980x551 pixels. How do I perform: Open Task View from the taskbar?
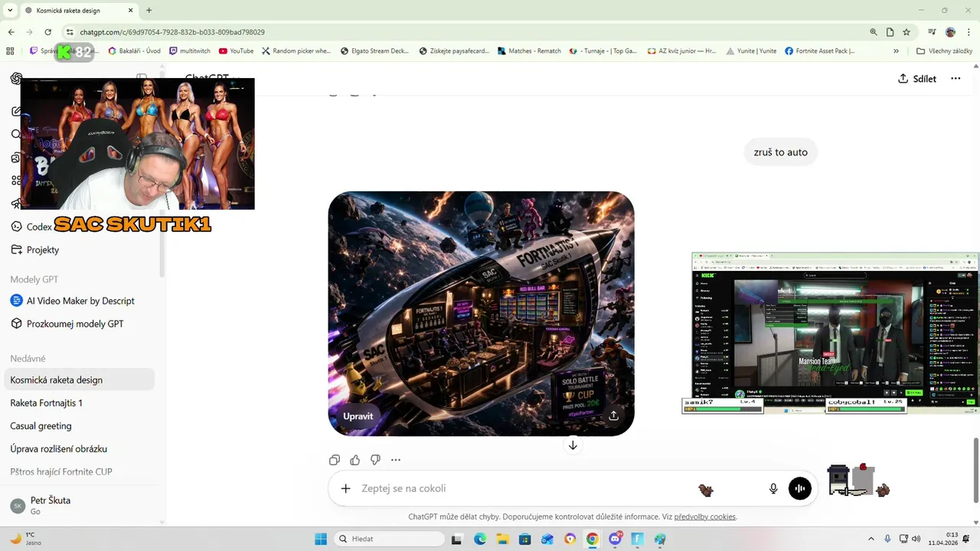click(456, 539)
